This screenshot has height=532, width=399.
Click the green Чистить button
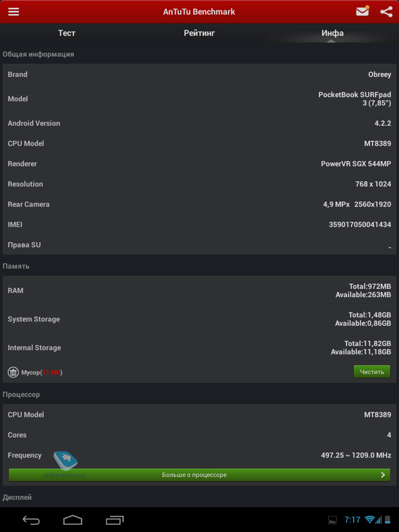(372, 372)
